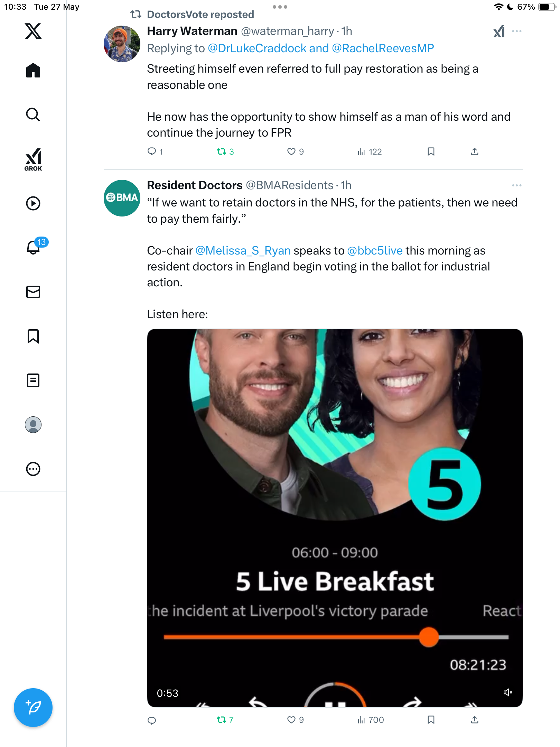Open more options on Resident Doctors post
The image size is (560, 747).
(x=517, y=186)
